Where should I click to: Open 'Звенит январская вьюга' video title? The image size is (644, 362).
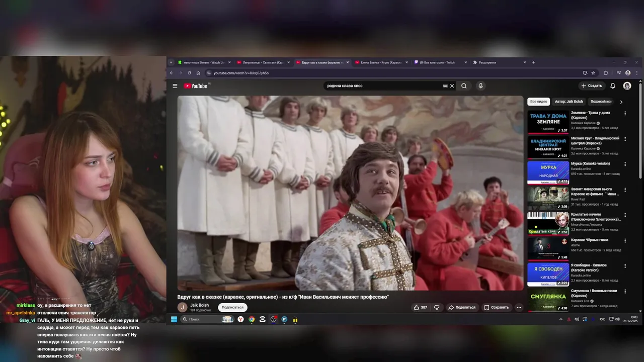(595, 192)
